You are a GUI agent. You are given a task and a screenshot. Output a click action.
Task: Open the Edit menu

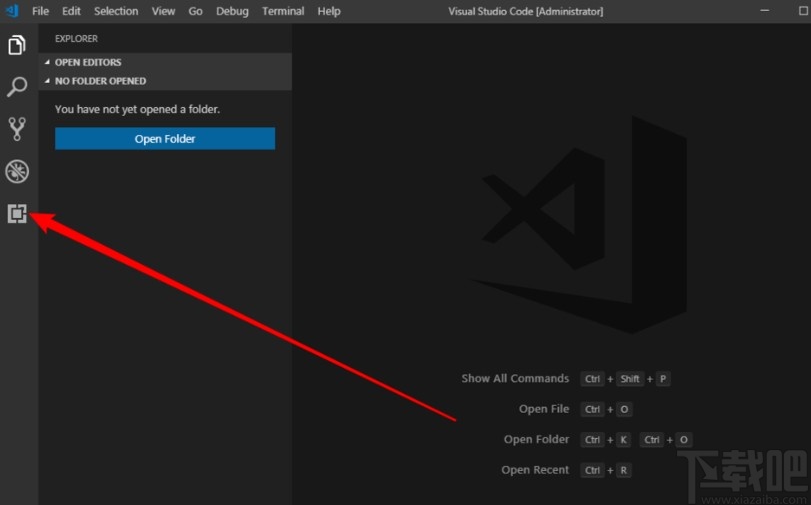click(x=71, y=11)
